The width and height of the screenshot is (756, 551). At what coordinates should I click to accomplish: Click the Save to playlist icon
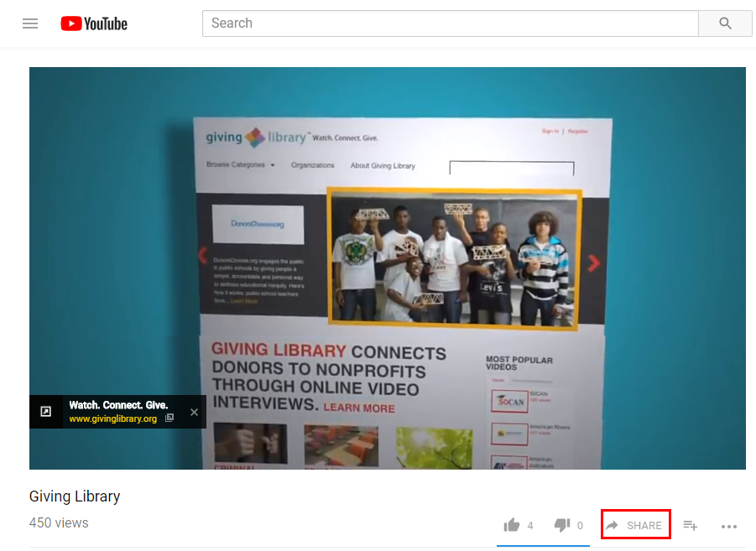pyautogui.click(x=691, y=525)
